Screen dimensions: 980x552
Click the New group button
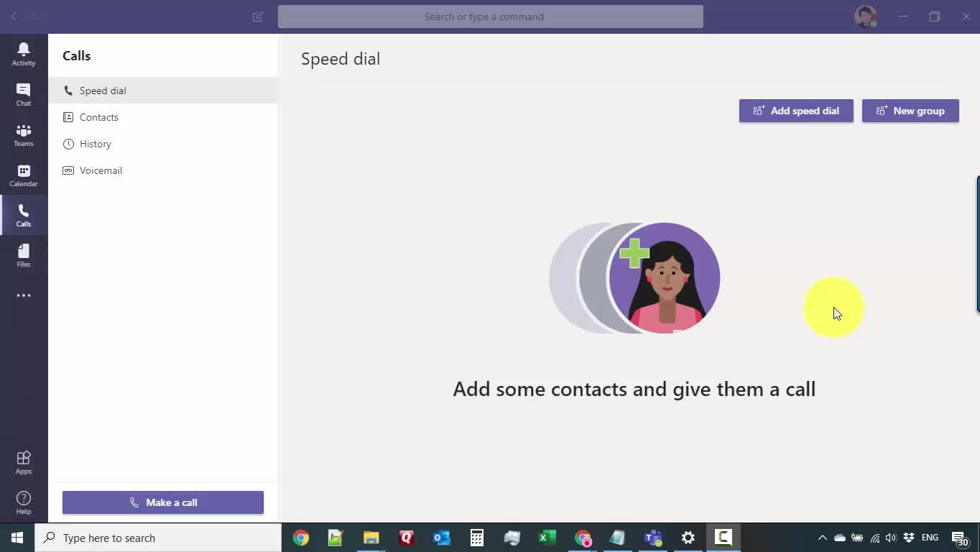(910, 111)
